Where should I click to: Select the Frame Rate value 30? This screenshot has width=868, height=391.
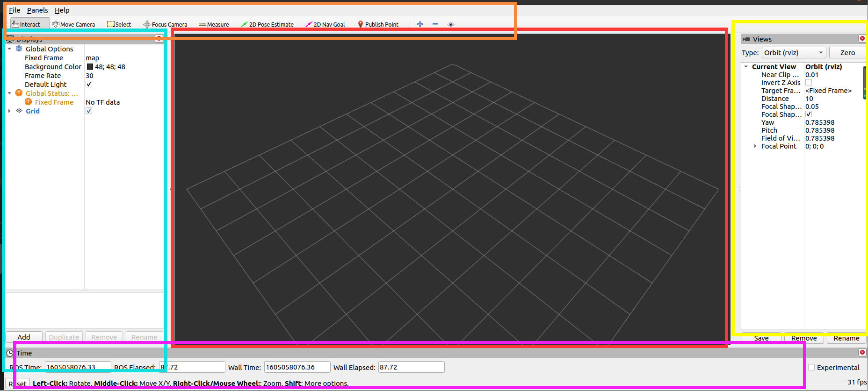[89, 76]
